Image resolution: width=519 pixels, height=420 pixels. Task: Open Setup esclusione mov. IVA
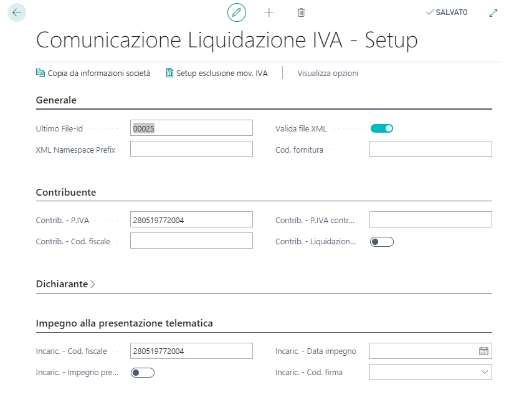point(216,73)
